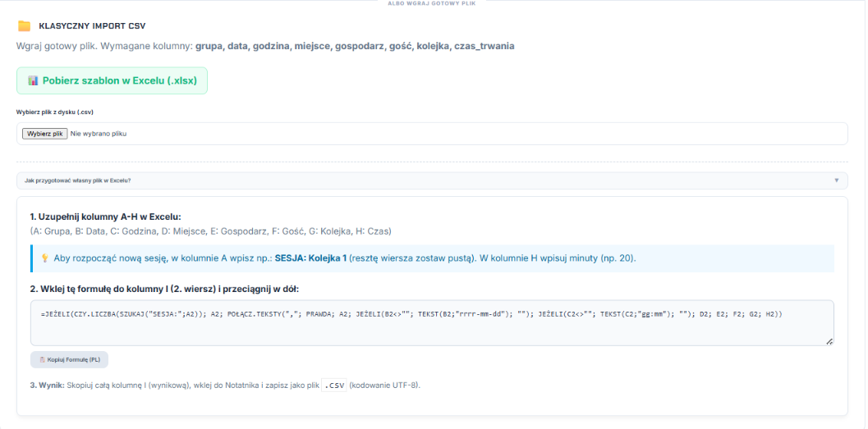The height and width of the screenshot is (429, 868).
Task: Click the '2. Wklej tę formułę do kolumny I' heading
Action: 164,289
